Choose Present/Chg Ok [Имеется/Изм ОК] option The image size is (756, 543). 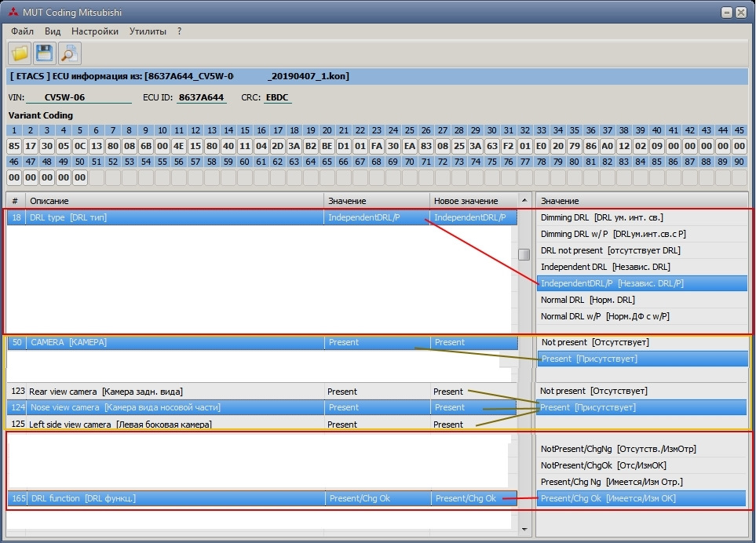tap(642, 499)
